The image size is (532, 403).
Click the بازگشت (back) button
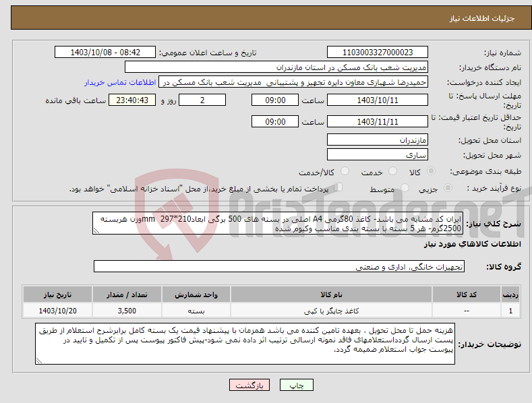coord(249,385)
